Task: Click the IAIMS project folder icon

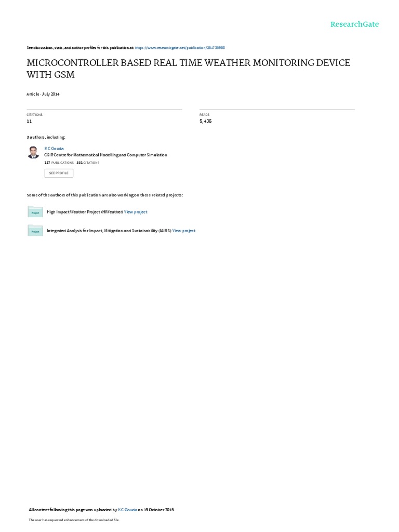Action: [35, 230]
